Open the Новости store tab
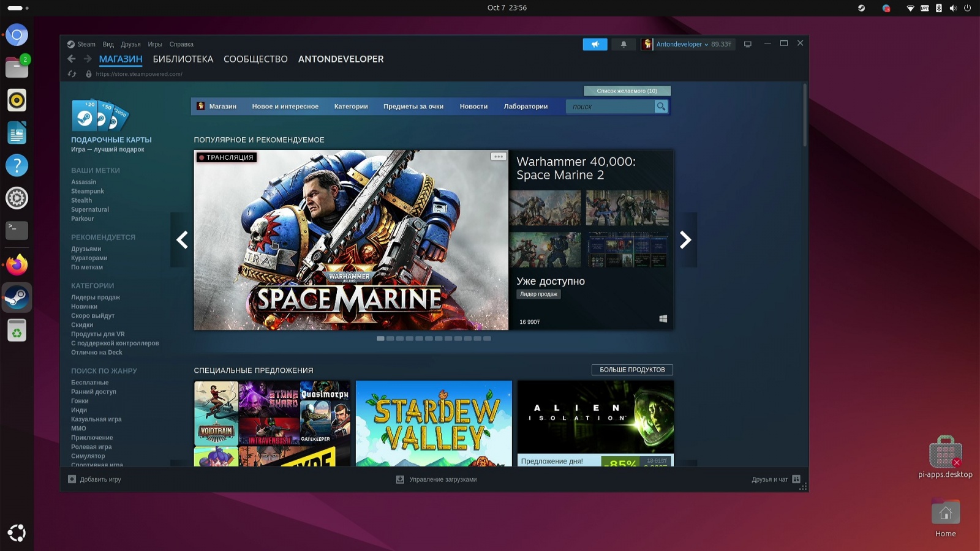The height and width of the screenshot is (551, 980). 473,107
